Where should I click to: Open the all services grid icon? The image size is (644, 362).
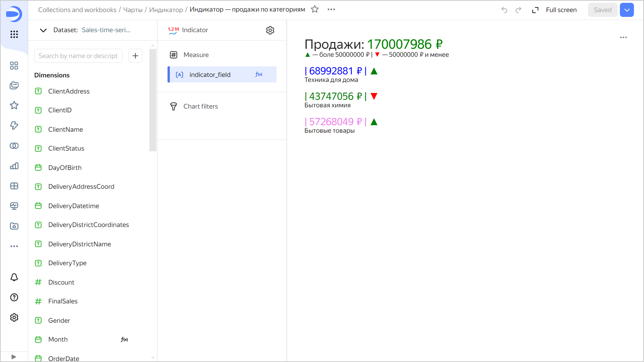coord(14,34)
